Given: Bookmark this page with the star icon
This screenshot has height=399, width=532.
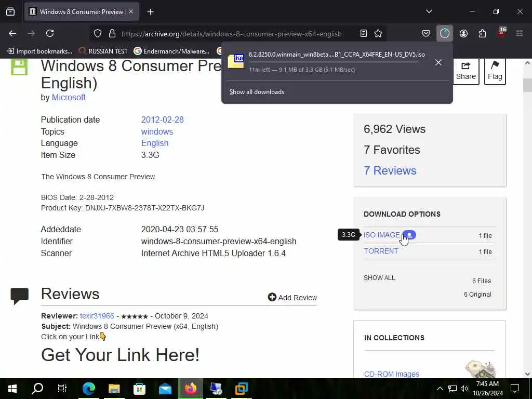Looking at the screenshot, I should coord(378,33).
